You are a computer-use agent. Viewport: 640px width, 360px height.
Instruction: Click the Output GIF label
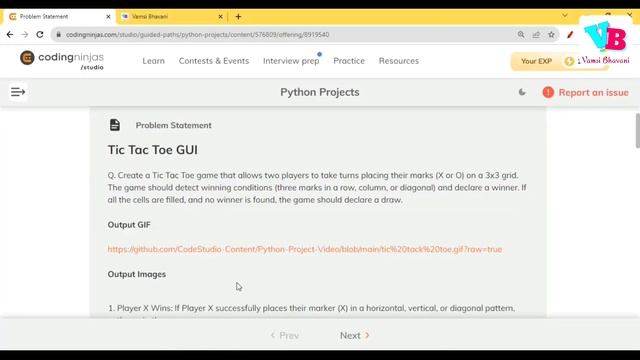pos(129,225)
